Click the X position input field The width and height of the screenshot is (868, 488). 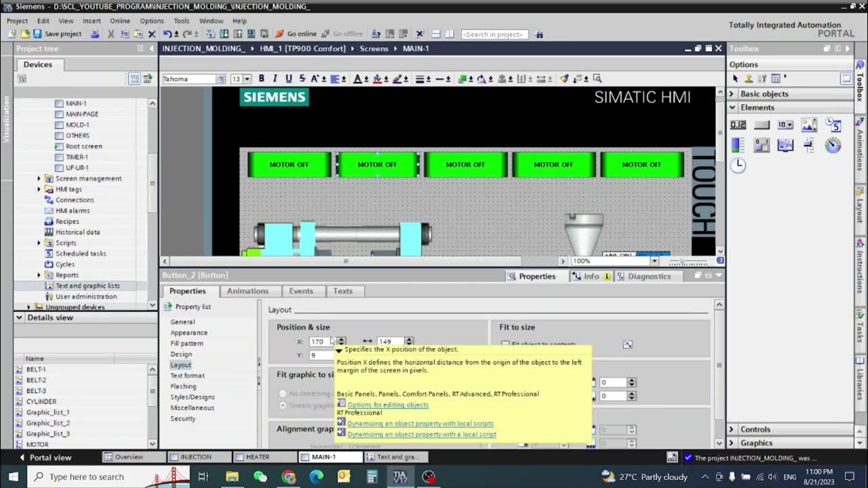click(x=323, y=342)
